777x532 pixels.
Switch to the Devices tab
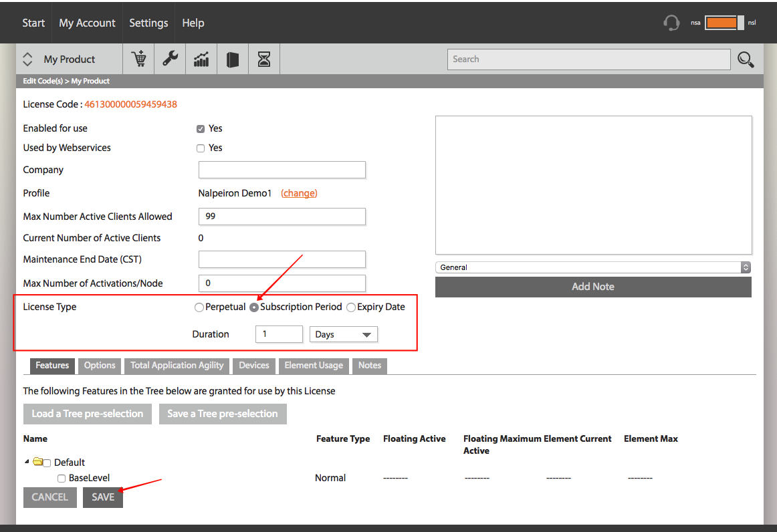pyautogui.click(x=253, y=366)
